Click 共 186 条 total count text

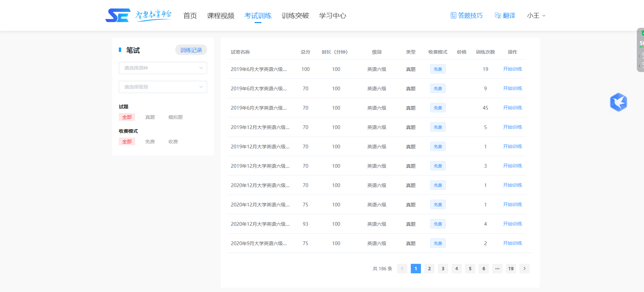[383, 269]
